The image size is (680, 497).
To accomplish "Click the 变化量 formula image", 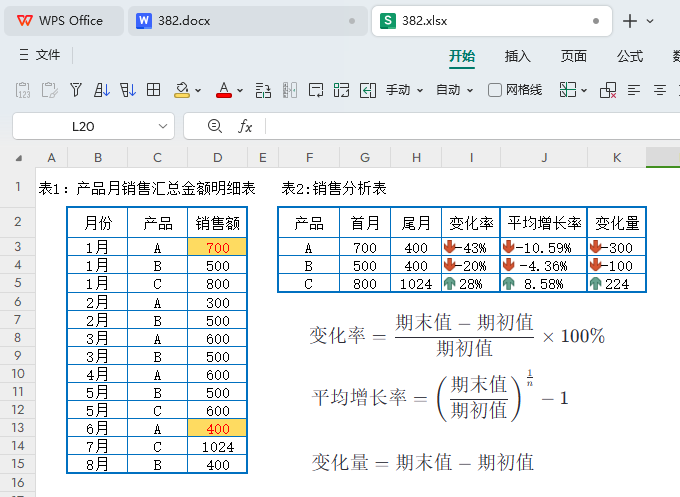I will (422, 462).
